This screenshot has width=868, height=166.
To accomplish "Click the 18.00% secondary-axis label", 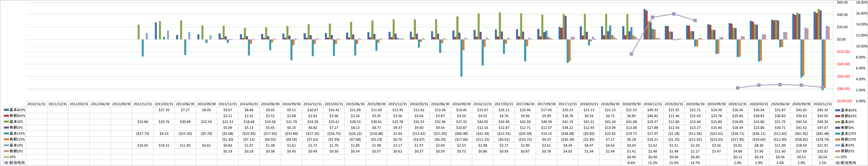I will click(x=862, y=2).
